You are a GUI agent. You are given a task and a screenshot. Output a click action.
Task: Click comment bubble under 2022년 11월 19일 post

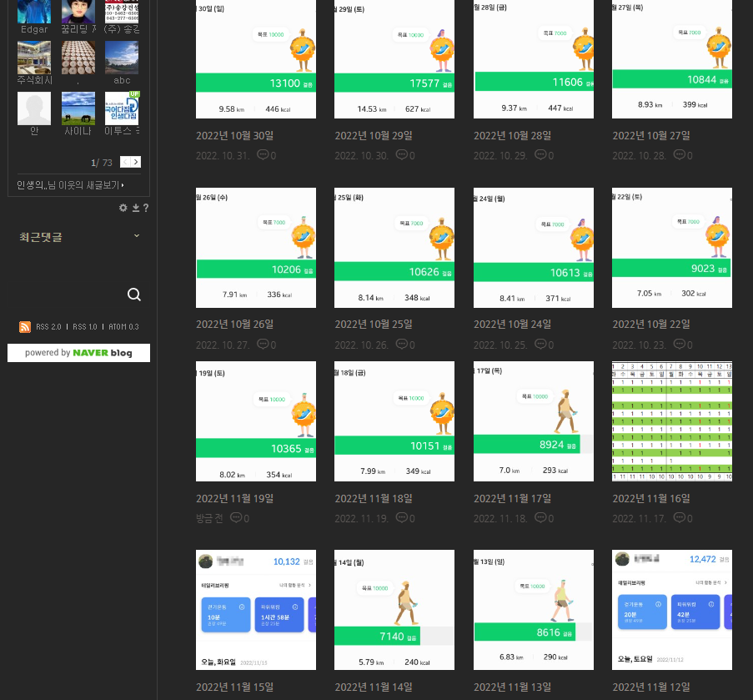click(x=235, y=518)
